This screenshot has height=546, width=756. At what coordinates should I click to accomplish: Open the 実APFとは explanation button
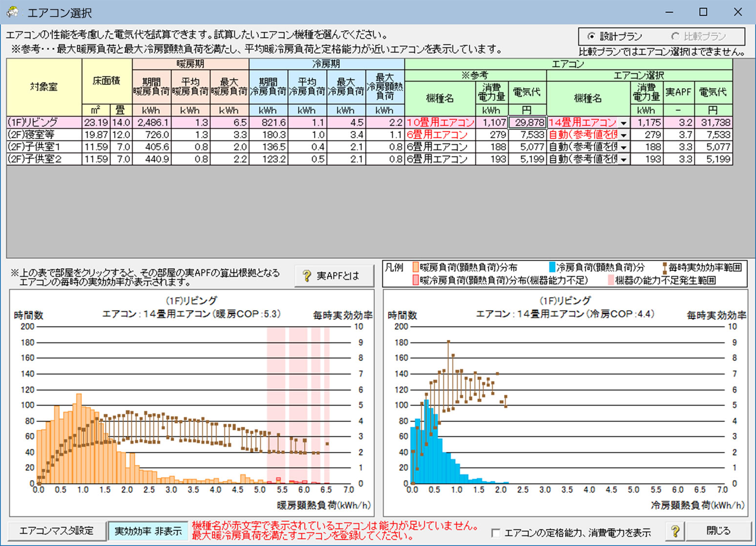[x=335, y=276]
